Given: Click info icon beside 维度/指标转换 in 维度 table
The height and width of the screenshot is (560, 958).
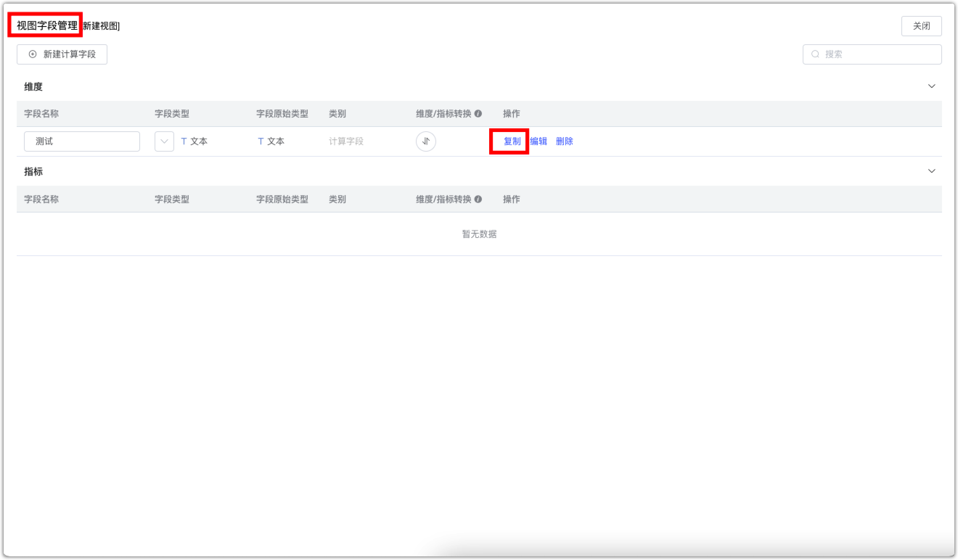Looking at the screenshot, I should click(x=478, y=114).
